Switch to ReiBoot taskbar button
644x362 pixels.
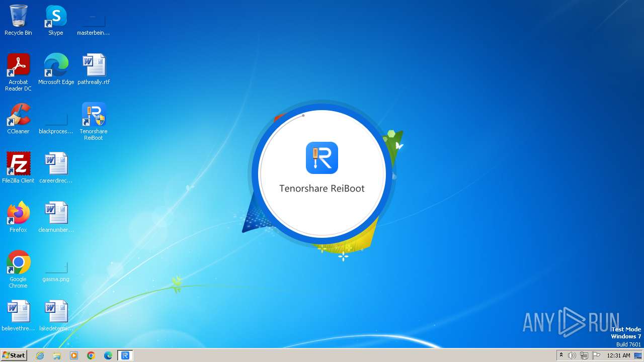click(125, 355)
